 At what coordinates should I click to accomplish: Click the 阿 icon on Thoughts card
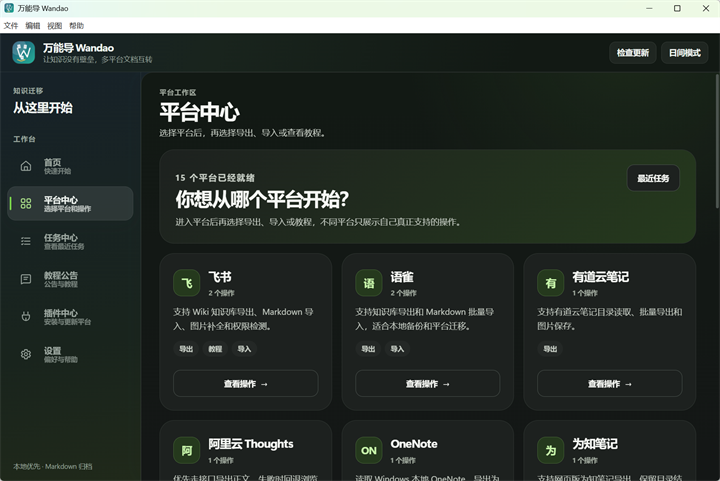[x=186, y=451]
